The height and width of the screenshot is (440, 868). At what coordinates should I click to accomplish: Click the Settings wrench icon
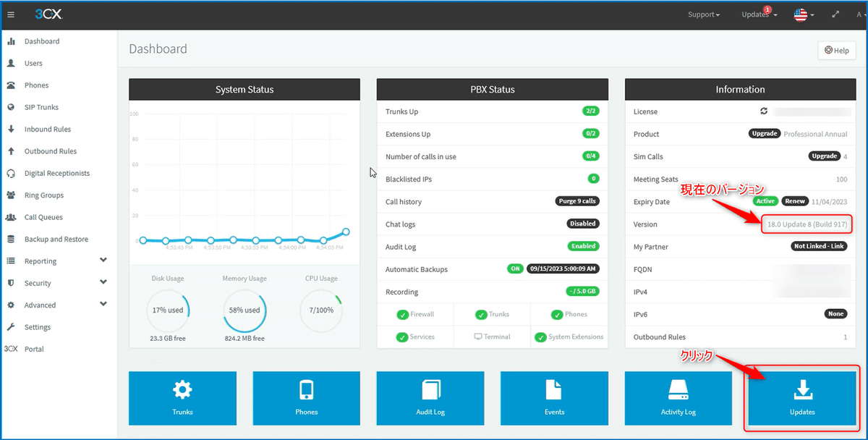(11, 327)
